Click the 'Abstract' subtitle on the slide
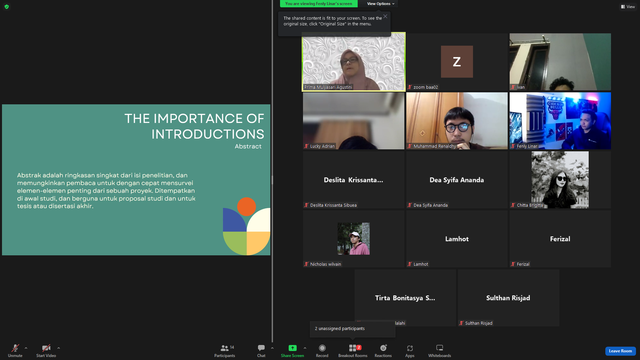 point(248,147)
